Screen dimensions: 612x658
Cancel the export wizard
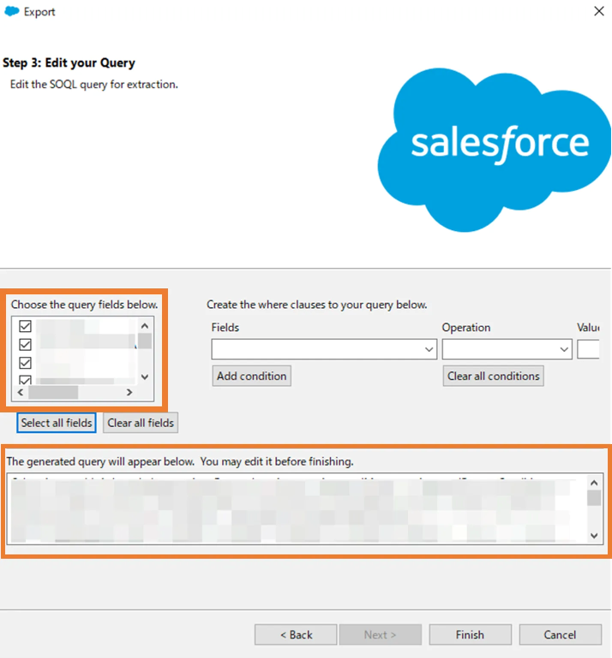click(560, 634)
